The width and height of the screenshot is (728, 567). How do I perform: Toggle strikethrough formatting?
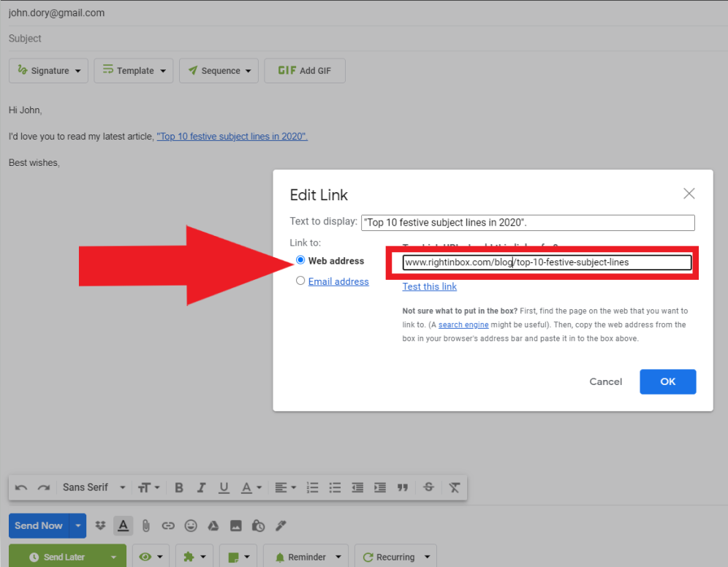[428, 487]
